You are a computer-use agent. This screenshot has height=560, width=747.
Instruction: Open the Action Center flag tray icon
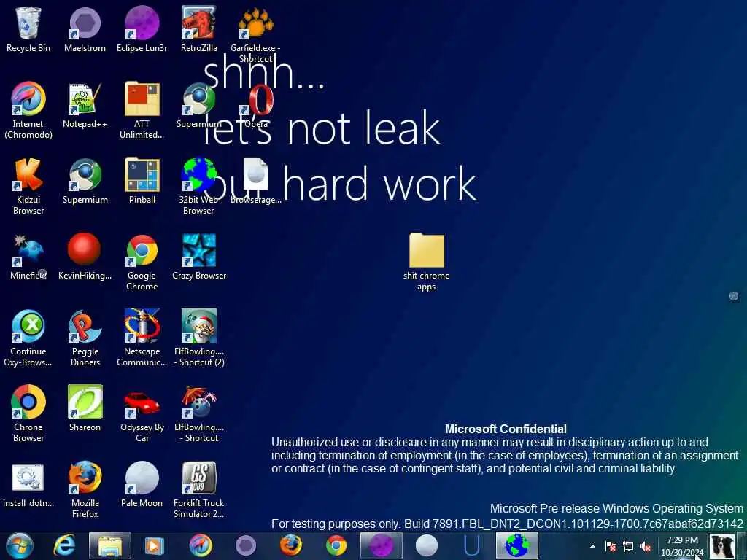(611, 546)
